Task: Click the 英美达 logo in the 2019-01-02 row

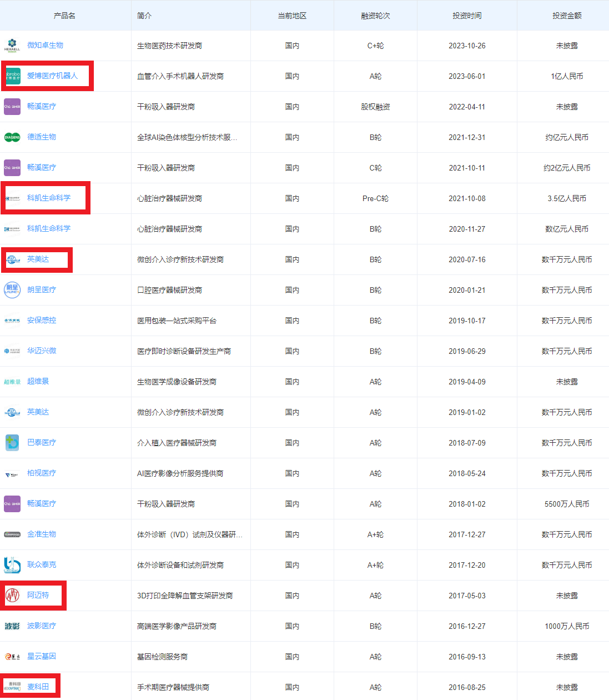Action: click(x=12, y=412)
